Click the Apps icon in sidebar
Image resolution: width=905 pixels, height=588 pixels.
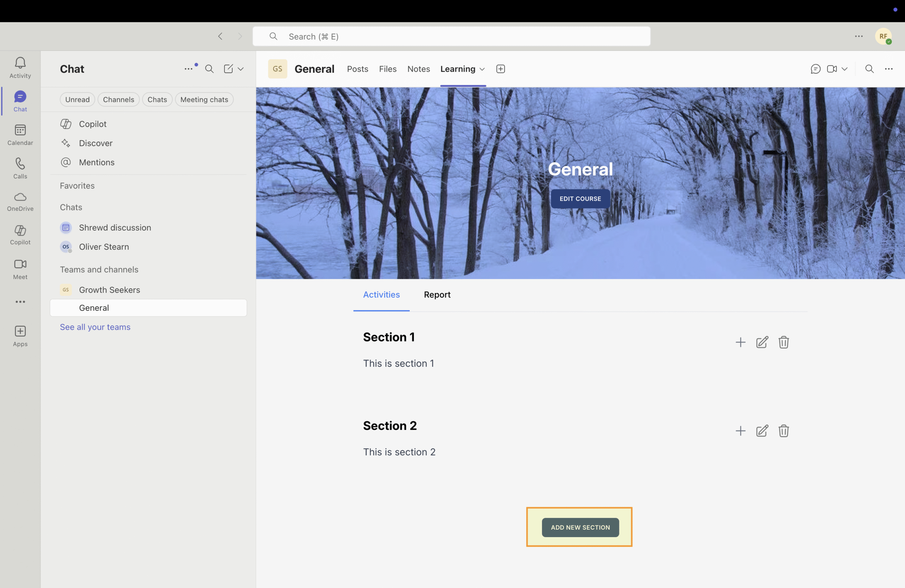coord(20,336)
